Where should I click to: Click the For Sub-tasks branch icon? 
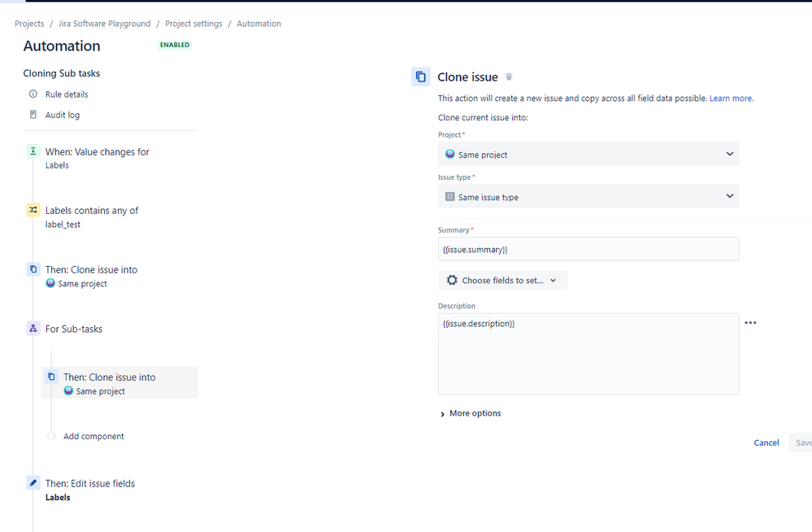[x=33, y=328]
